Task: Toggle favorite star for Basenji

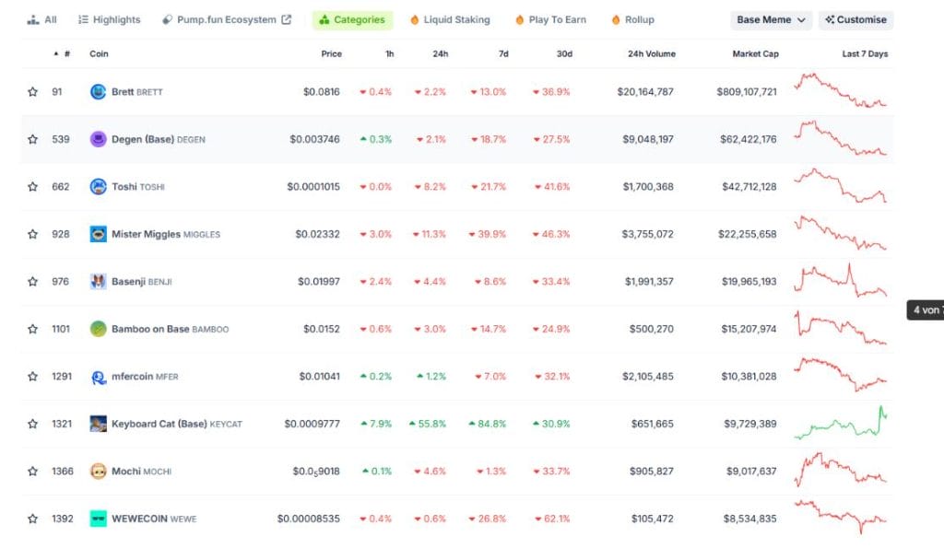Action: tap(32, 282)
